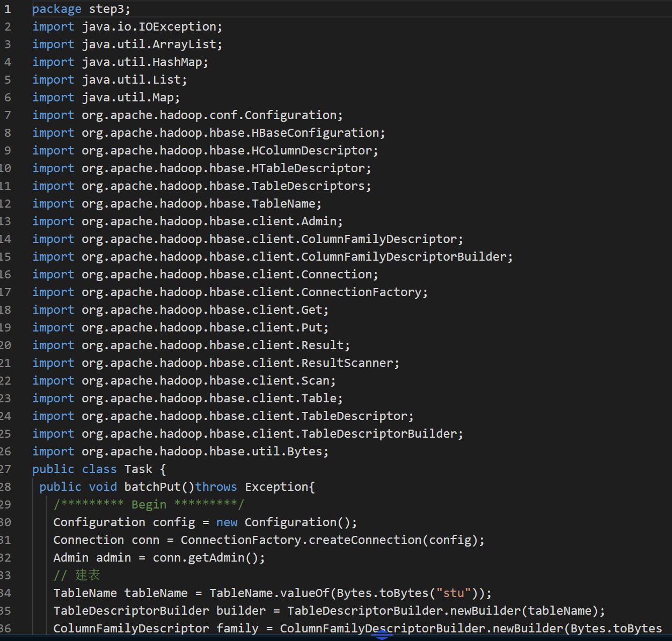Click 'java.util.List' import text
The width and height of the screenshot is (672, 641).
(131, 80)
